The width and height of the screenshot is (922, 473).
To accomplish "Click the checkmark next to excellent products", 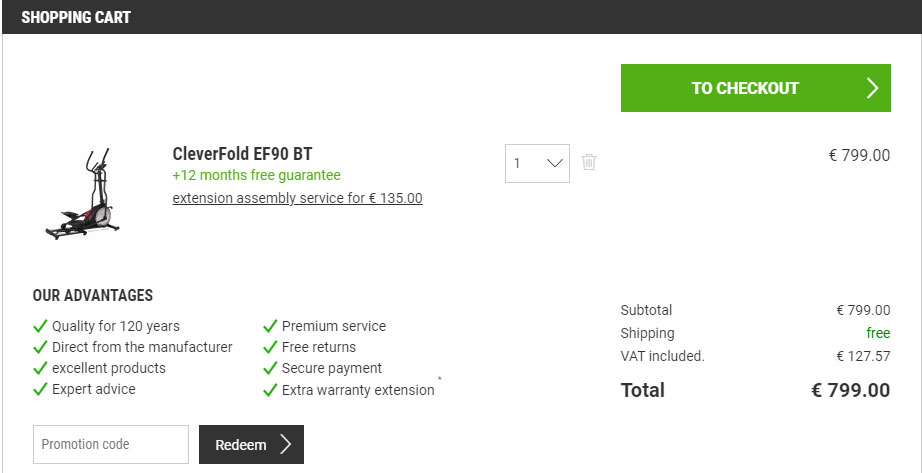I will pyautogui.click(x=40, y=368).
